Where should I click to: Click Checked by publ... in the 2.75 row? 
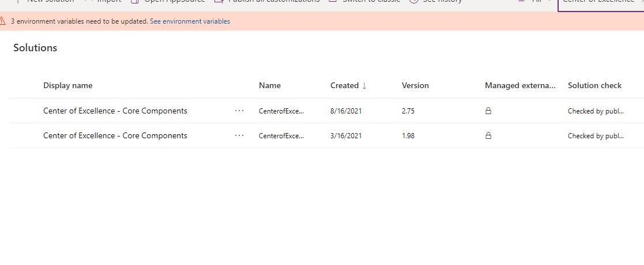596,111
